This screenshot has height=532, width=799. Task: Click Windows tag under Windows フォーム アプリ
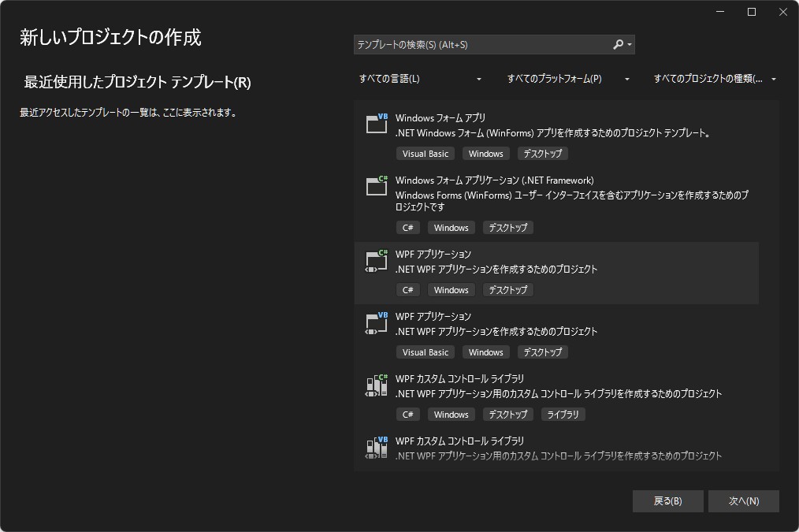click(x=485, y=154)
